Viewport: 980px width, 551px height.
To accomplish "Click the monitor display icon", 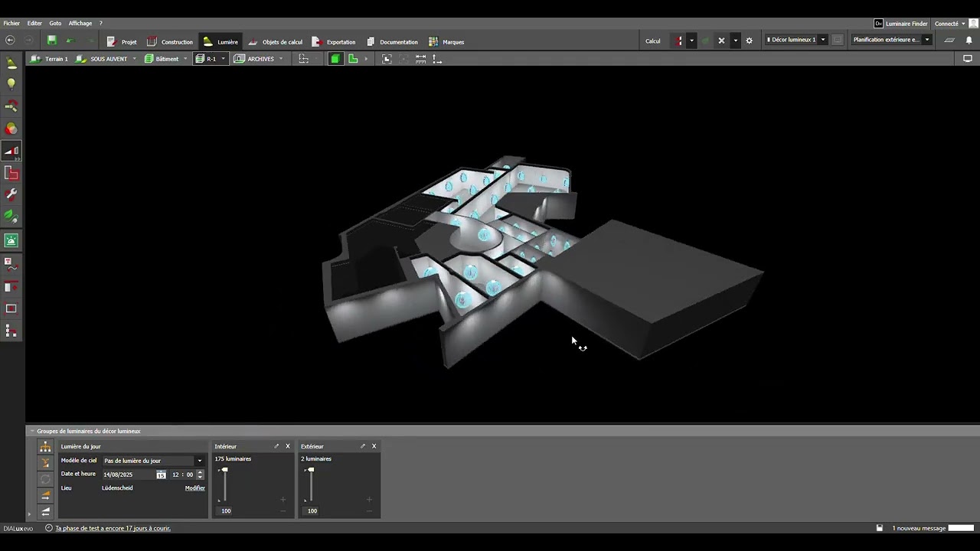I will 968,58.
